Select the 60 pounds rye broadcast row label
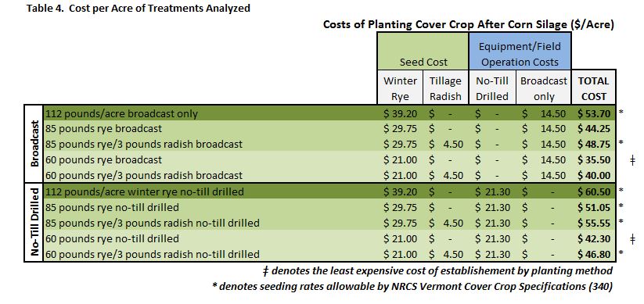 104,159
